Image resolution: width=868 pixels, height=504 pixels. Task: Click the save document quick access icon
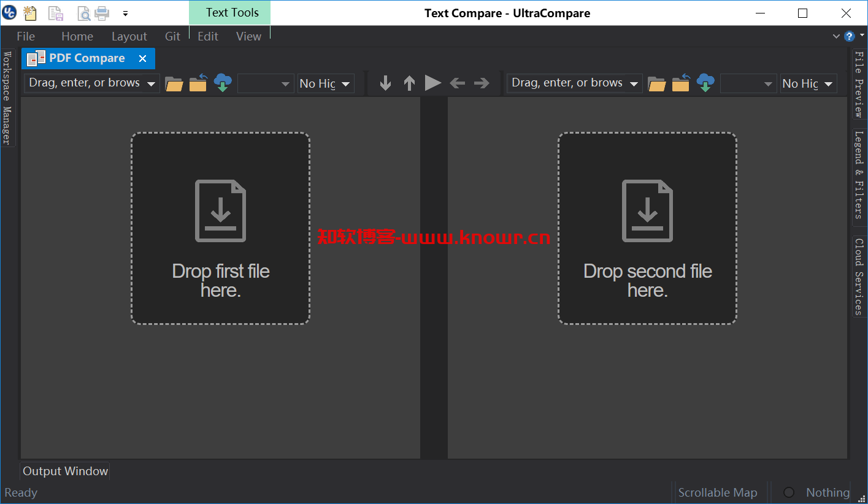click(x=56, y=12)
